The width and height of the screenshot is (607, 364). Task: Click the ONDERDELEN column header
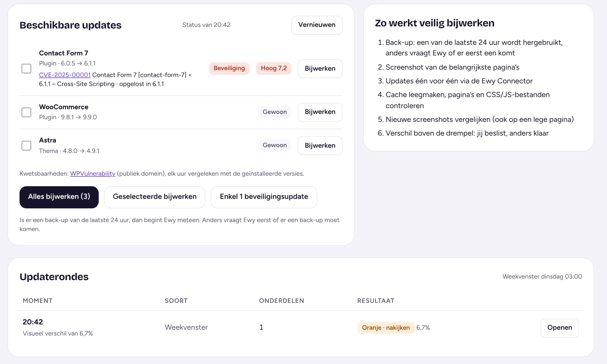pyautogui.click(x=281, y=301)
